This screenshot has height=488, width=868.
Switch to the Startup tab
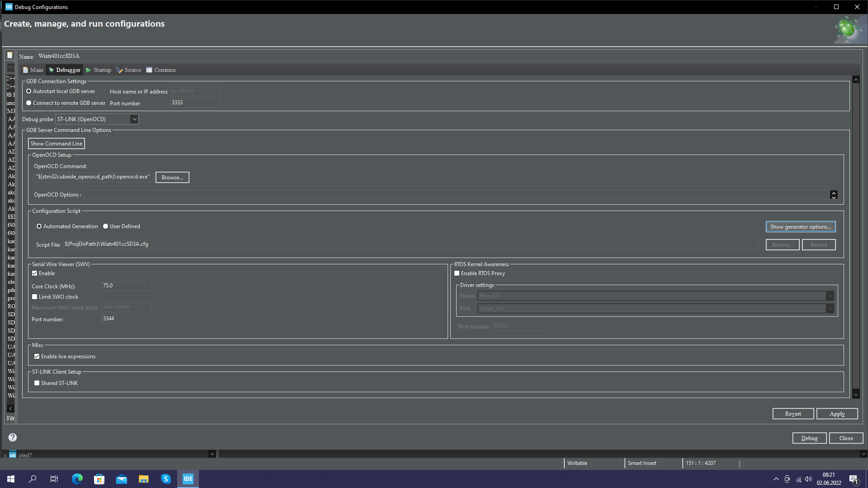99,70
